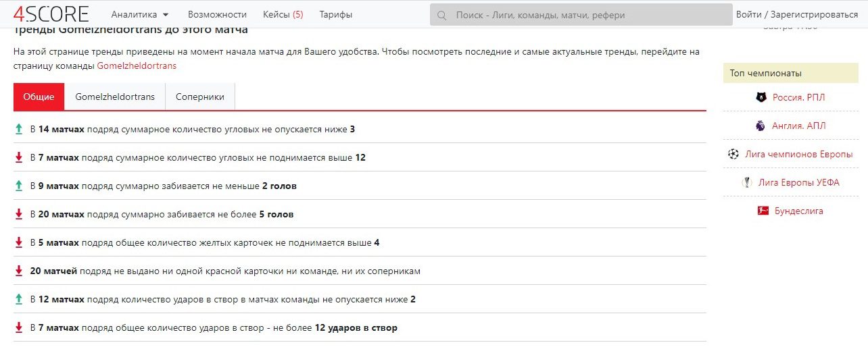
Task: Click the heading 'Тренды Gomelzheldortrans до этого матча'
Action: 130,29
